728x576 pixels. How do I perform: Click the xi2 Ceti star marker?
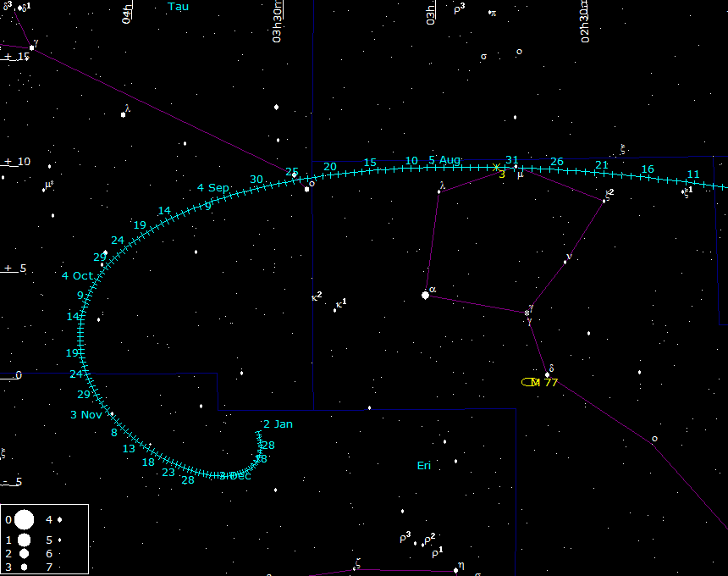tap(604, 201)
